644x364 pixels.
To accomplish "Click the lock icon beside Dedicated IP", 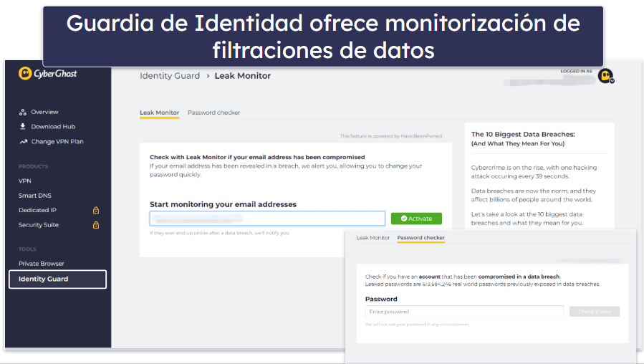I will 96,211.
